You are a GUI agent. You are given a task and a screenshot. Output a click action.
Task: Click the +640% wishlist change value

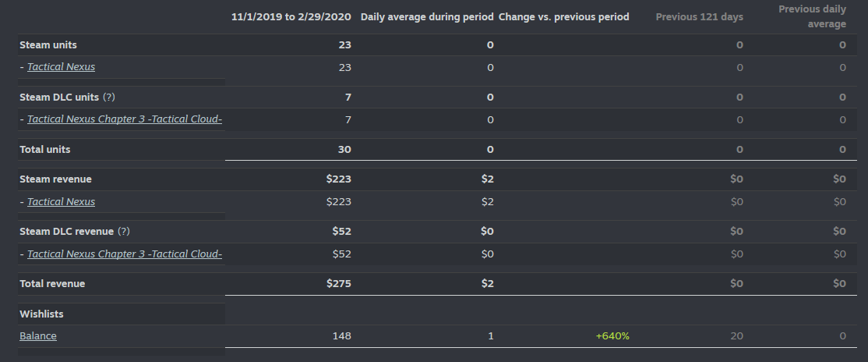pos(612,336)
